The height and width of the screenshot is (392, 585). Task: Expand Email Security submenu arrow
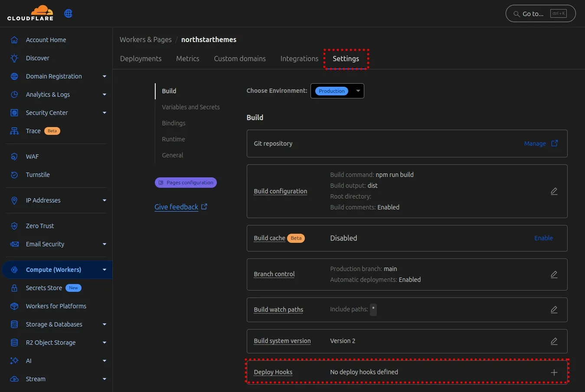click(x=105, y=244)
